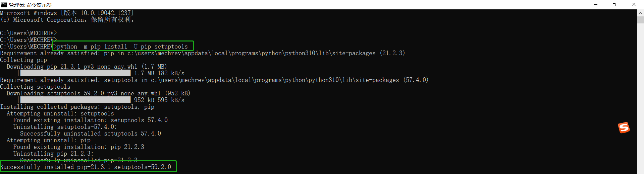
Task: Click the window title 管理员: 命令提示符
Action: tap(30, 5)
